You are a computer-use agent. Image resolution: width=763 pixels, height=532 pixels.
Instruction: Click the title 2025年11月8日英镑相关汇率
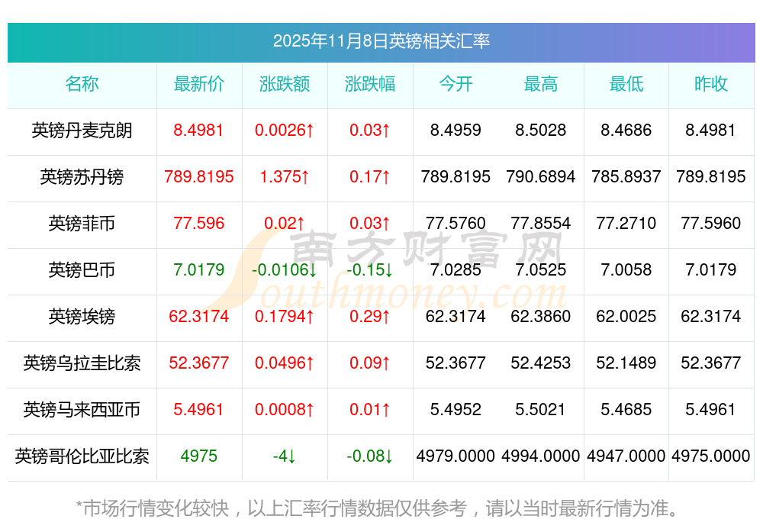(381, 41)
